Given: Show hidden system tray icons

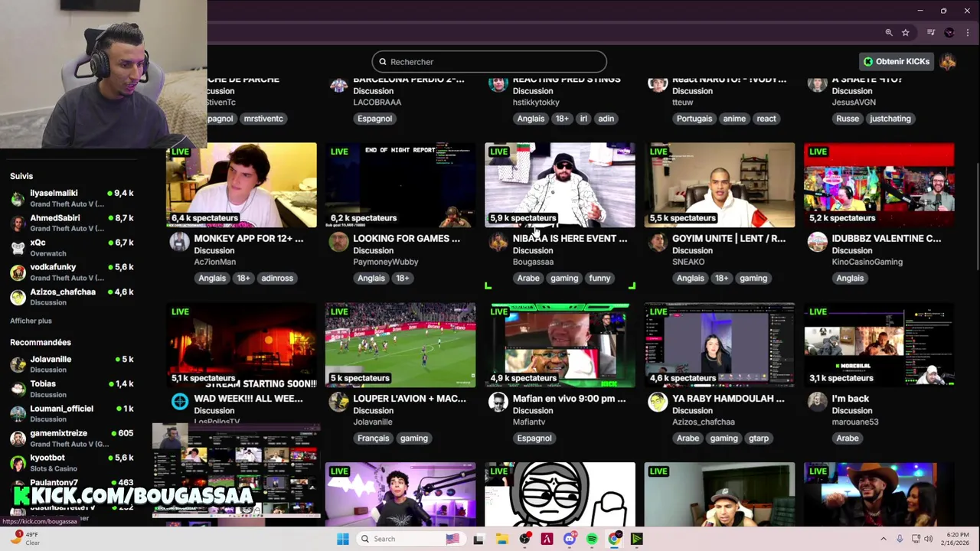Looking at the screenshot, I should [x=883, y=539].
